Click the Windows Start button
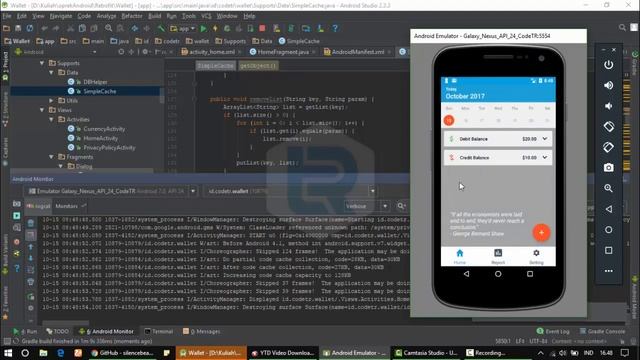640x360 pixels. (x=8, y=353)
